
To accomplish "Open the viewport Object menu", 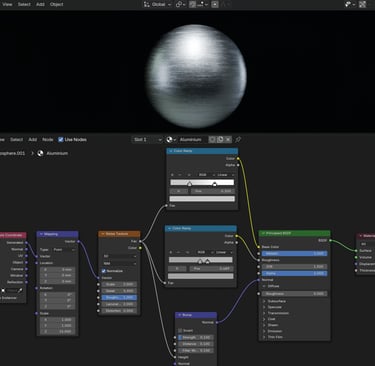I will click(x=56, y=4).
